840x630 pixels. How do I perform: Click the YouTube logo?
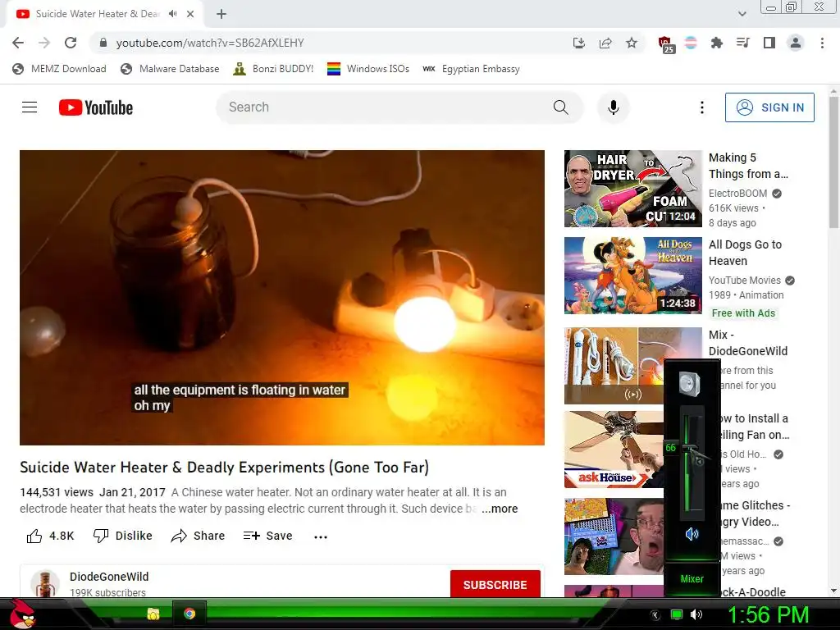[95, 107]
